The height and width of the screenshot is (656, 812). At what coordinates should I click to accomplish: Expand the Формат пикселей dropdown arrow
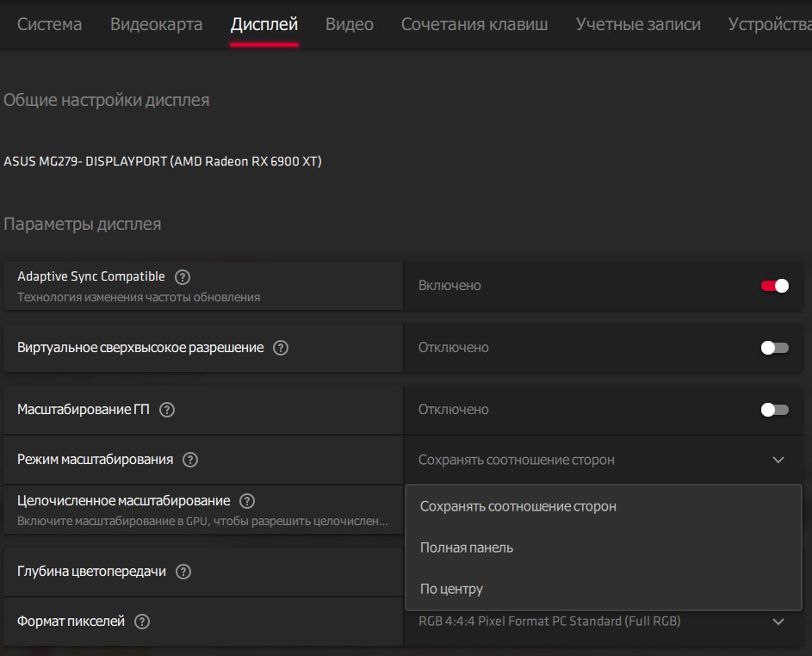778,622
